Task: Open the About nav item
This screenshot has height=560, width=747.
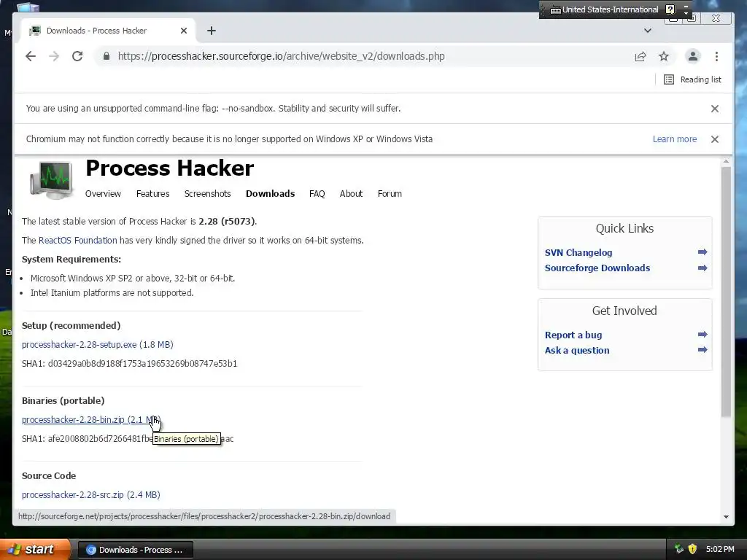Action: [351, 194]
